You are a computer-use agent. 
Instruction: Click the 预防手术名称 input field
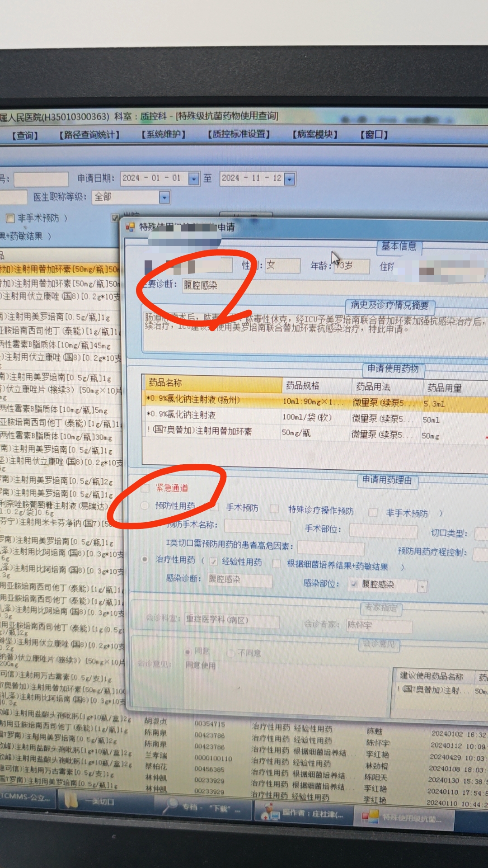point(257,527)
